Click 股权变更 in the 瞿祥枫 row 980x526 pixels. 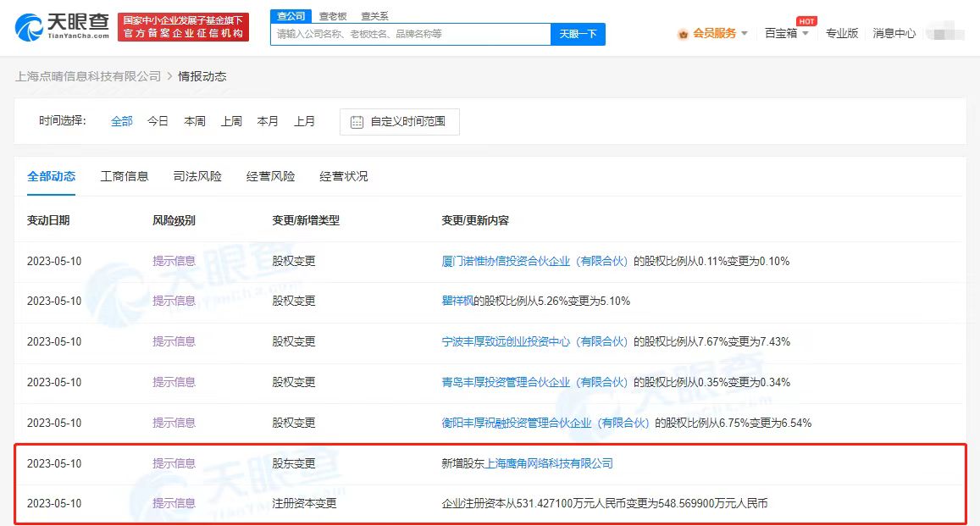click(294, 301)
